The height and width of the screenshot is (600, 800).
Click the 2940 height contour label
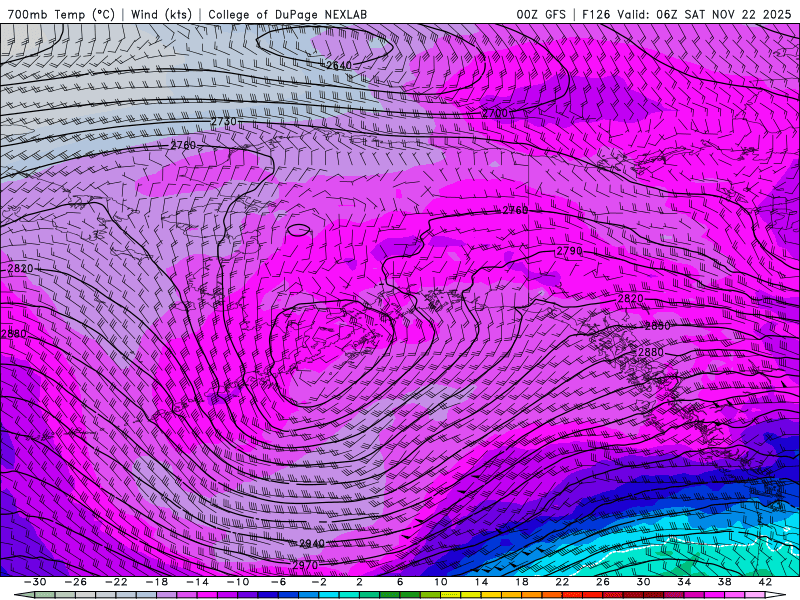(x=312, y=543)
